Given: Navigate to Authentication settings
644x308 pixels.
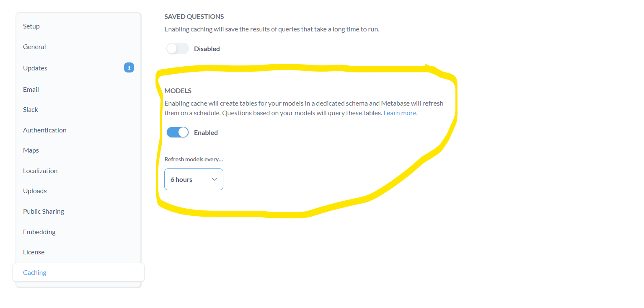Looking at the screenshot, I should click(x=78, y=130).
